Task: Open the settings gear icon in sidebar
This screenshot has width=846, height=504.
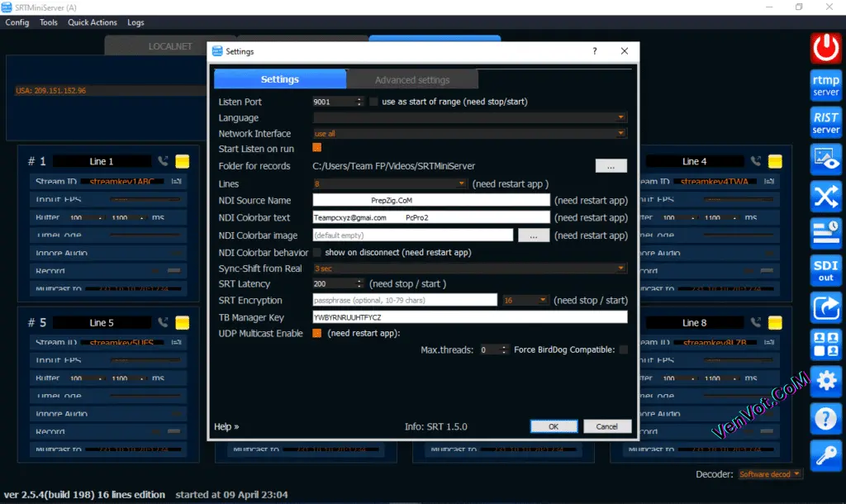Action: click(825, 381)
